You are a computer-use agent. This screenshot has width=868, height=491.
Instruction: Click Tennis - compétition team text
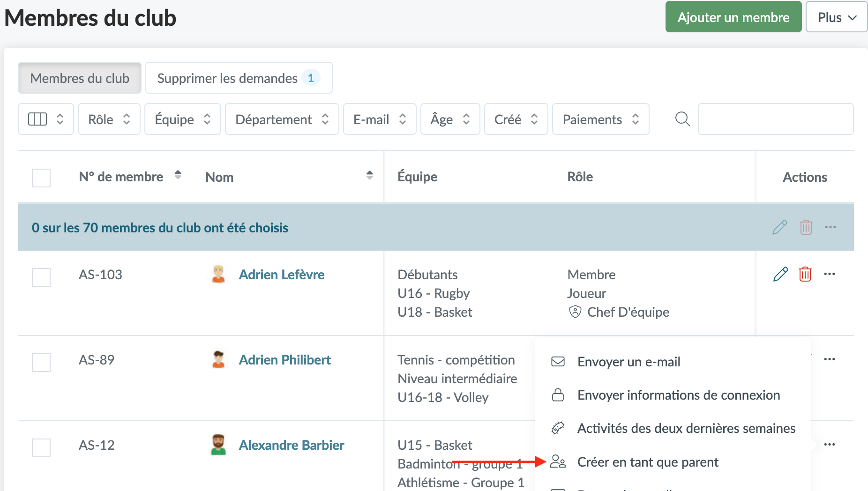tap(456, 360)
